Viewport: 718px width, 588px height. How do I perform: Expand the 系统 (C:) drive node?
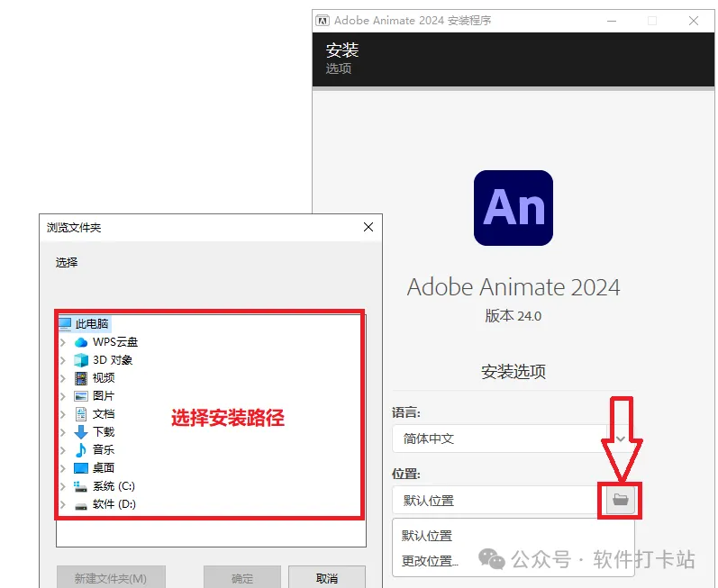[63, 486]
